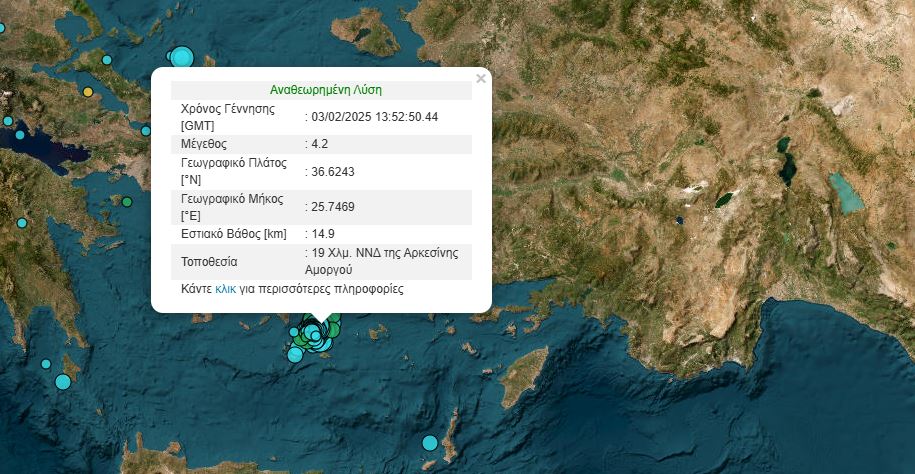Select the large cyan marker southwest of the Amorgos cluster

click(x=295, y=355)
